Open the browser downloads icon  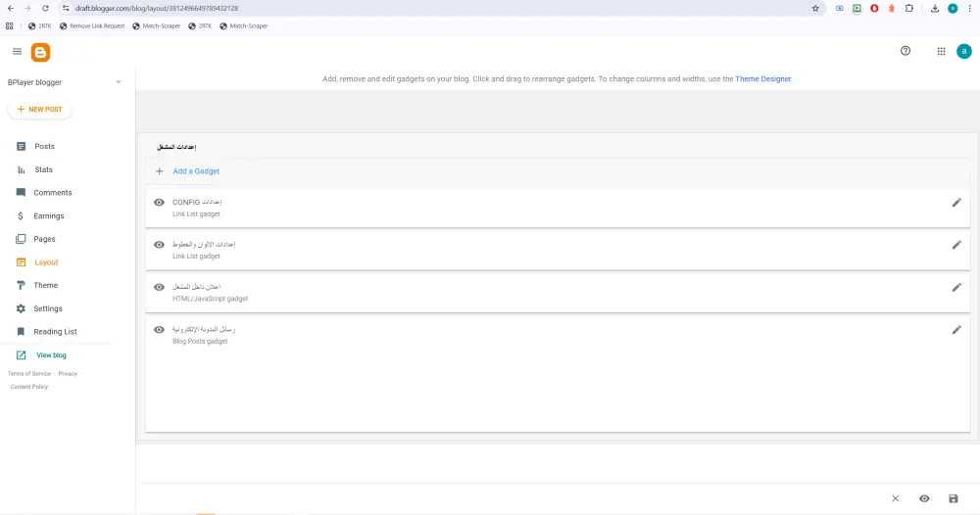point(934,8)
